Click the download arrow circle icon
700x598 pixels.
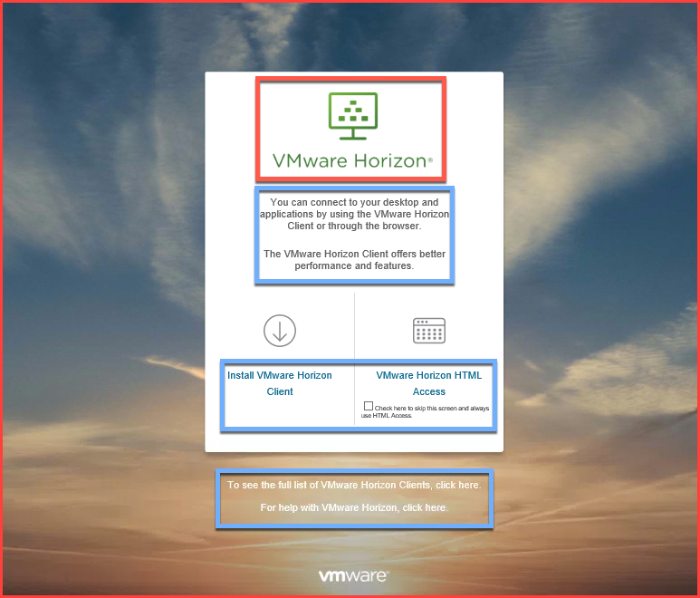point(280,331)
